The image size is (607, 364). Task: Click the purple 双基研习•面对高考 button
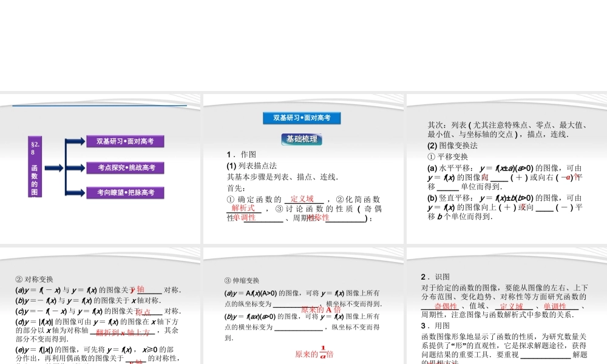tap(125, 141)
